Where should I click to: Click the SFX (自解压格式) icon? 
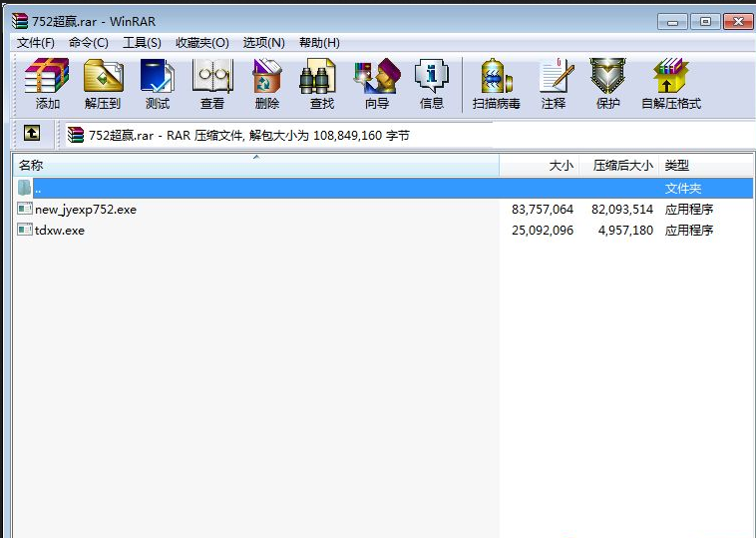point(670,76)
